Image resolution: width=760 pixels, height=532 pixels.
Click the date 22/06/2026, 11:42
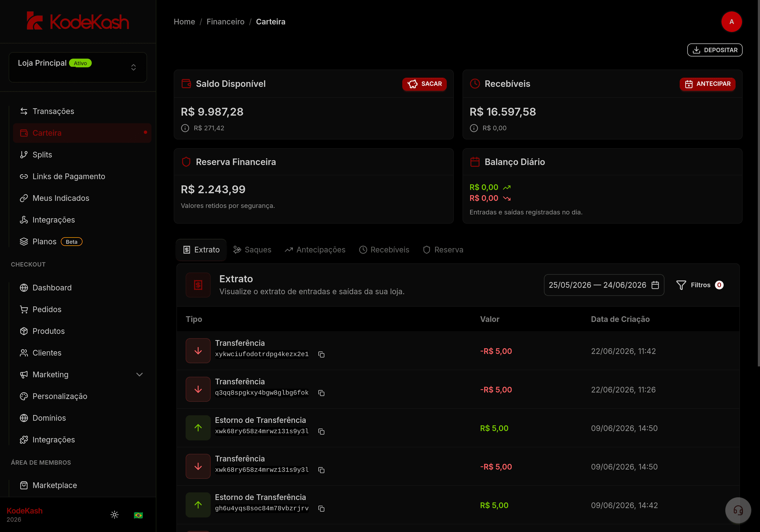(623, 351)
